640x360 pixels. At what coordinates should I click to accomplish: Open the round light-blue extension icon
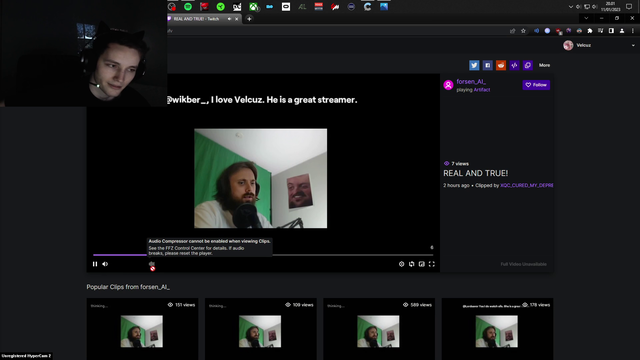tap(547, 31)
